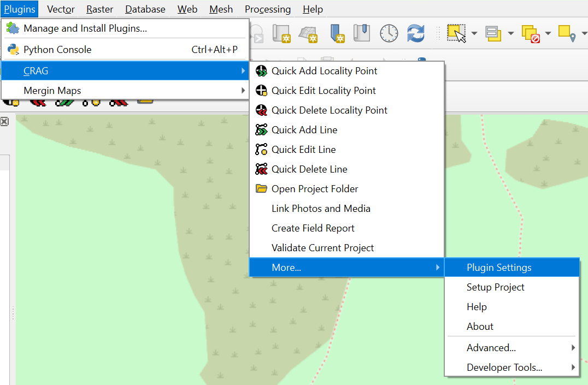Open the About entry
The image size is (588, 385).
tap(512, 326)
